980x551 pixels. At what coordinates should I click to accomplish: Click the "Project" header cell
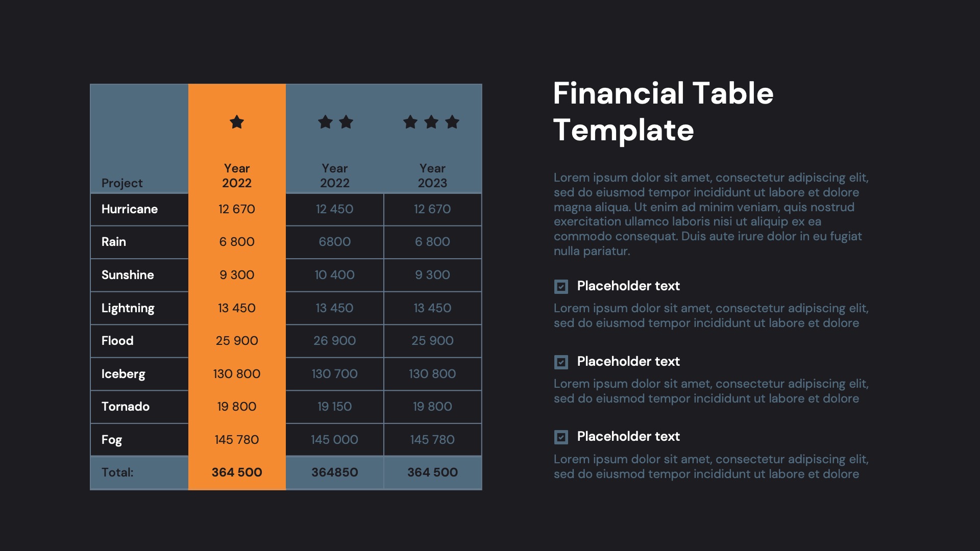[122, 183]
